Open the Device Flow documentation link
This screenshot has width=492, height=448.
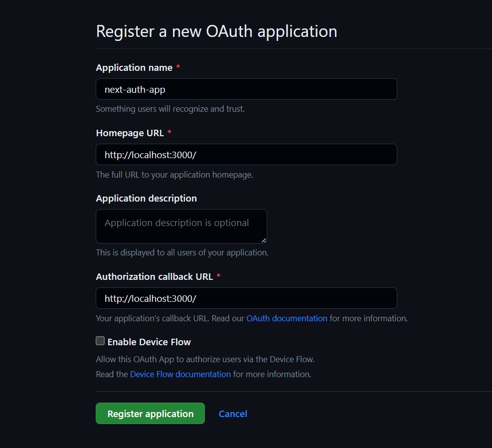180,374
